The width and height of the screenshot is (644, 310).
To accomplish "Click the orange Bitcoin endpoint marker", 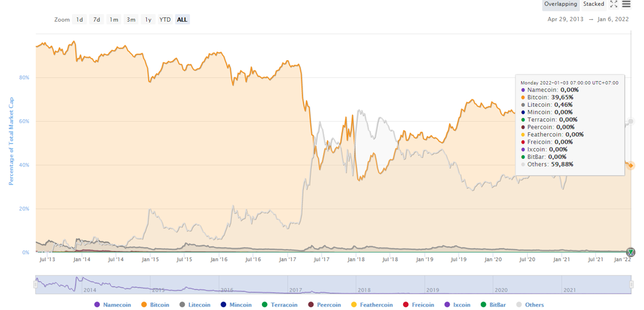I will click(x=631, y=165).
